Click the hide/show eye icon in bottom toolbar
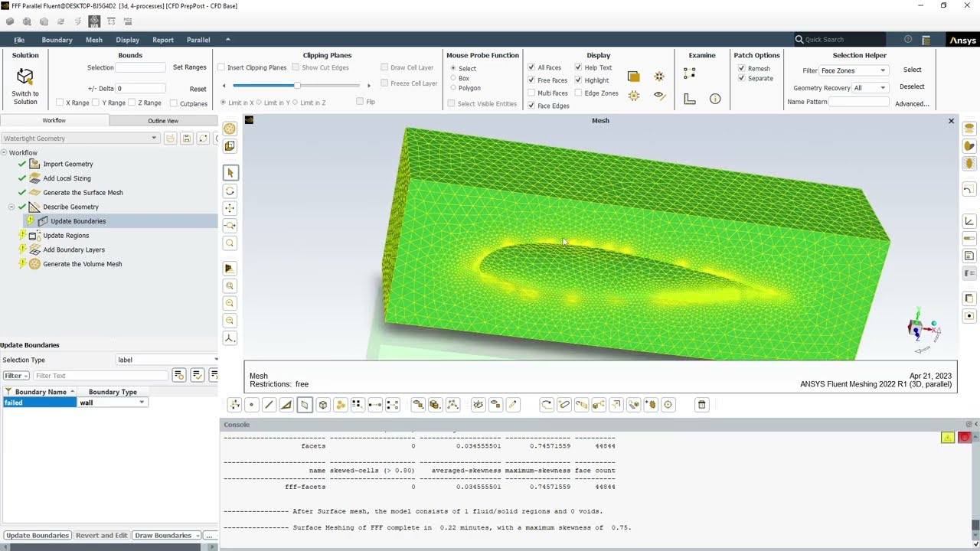 click(x=479, y=405)
